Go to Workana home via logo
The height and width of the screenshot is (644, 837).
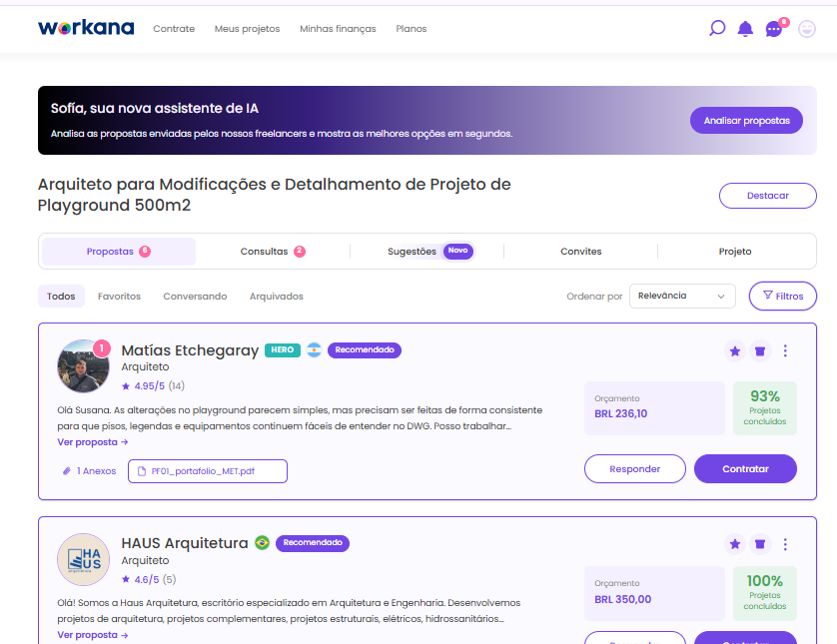coord(86,28)
